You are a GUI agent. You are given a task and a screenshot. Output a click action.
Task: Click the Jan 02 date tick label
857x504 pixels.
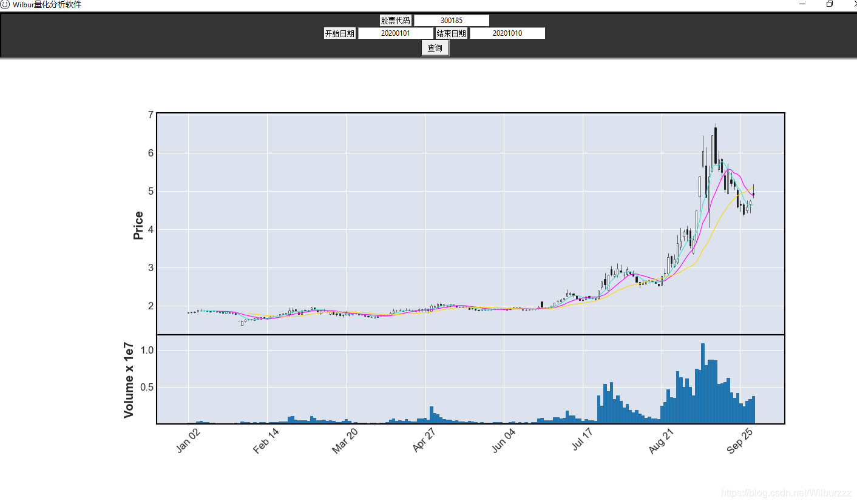click(x=188, y=440)
